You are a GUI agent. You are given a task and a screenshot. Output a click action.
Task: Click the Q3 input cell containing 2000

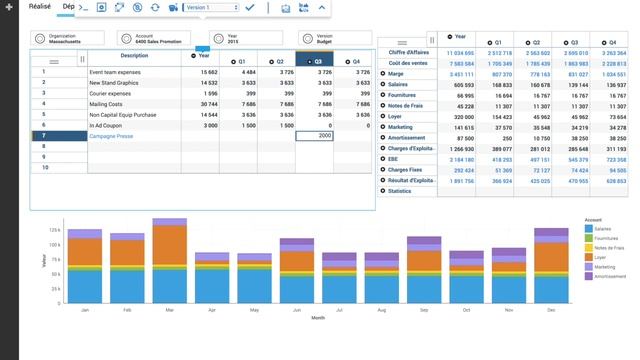314,136
